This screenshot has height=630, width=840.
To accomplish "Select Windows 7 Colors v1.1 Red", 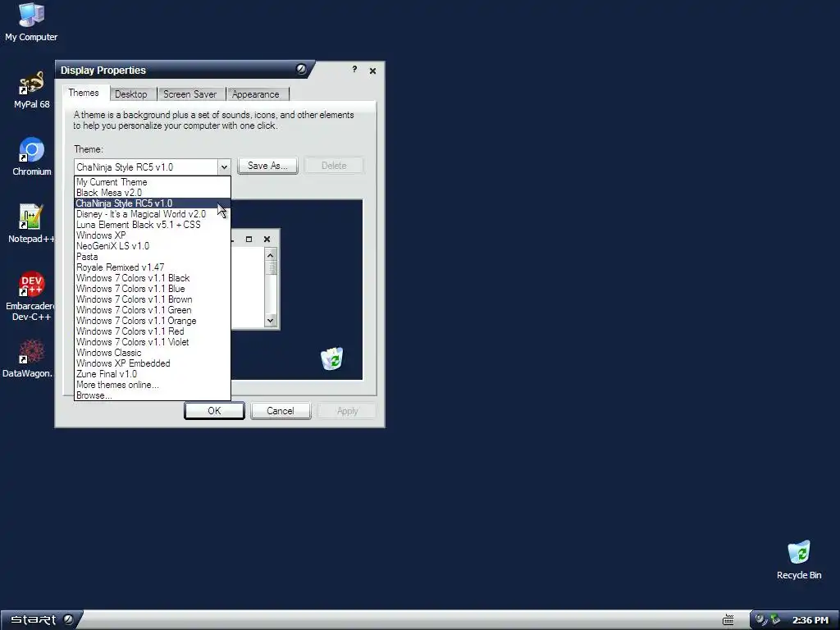I will [x=152, y=331].
